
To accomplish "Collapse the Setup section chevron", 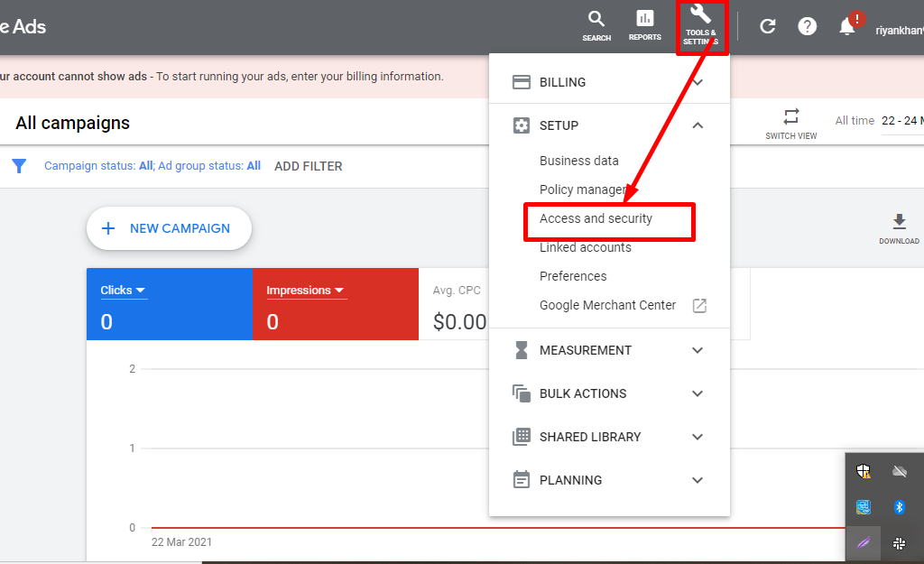I will tap(698, 125).
